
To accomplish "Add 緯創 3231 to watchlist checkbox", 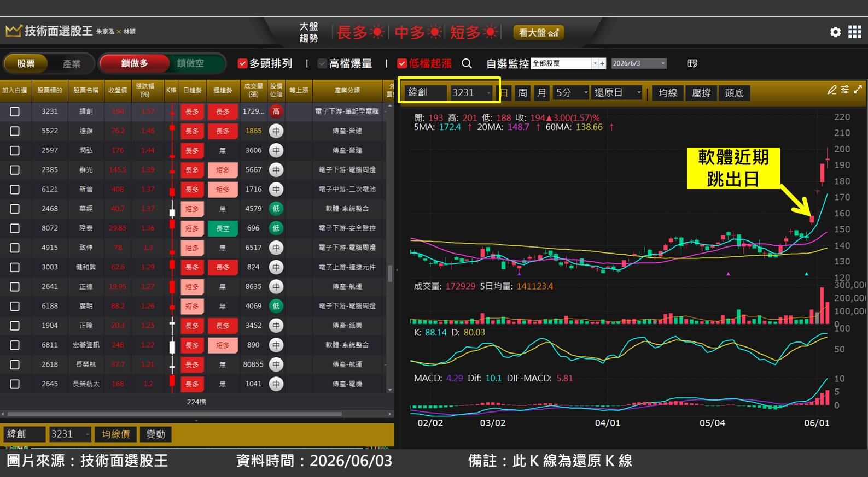I will click(15, 111).
